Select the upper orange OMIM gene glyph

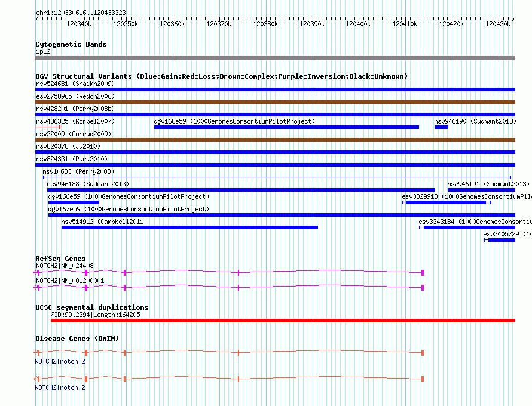(229, 352)
